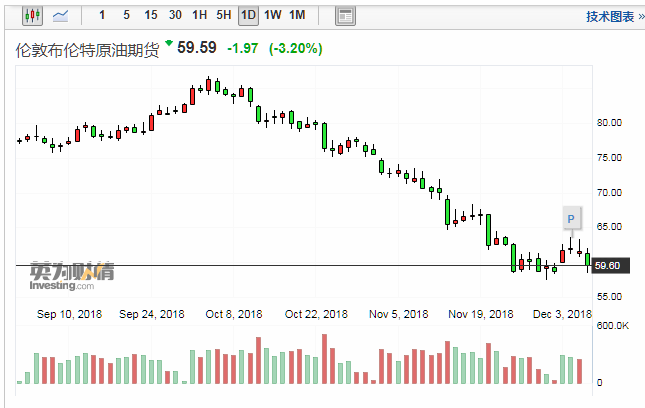Click the 伦敦布伦特原油期货 title

87,50
